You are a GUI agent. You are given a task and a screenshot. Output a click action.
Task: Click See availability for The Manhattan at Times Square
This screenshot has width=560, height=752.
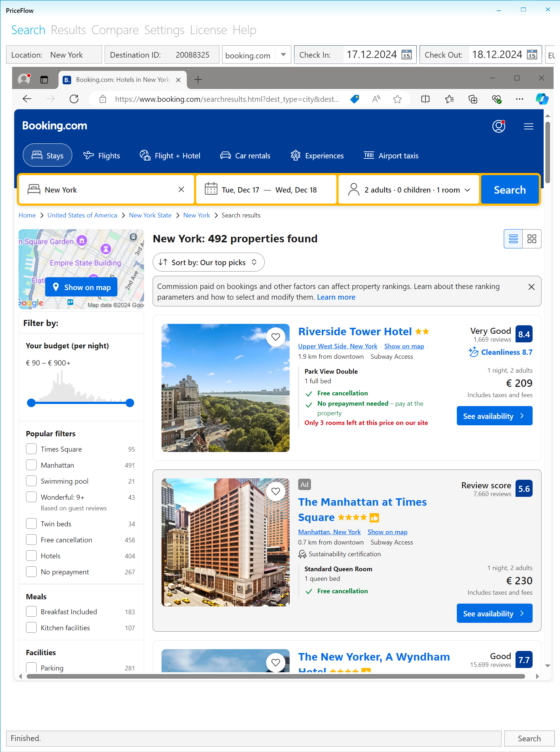click(x=495, y=613)
